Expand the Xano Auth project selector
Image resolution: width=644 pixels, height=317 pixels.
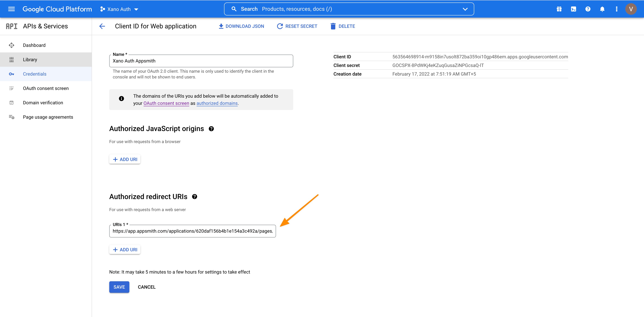(119, 9)
